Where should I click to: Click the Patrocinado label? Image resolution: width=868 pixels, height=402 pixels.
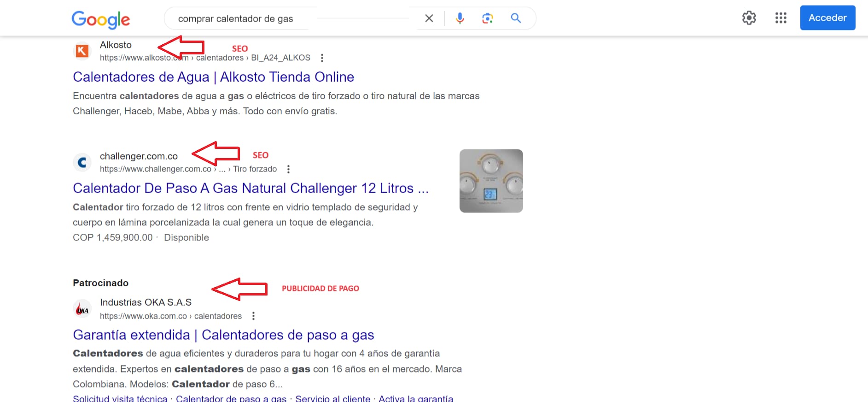pos(100,283)
